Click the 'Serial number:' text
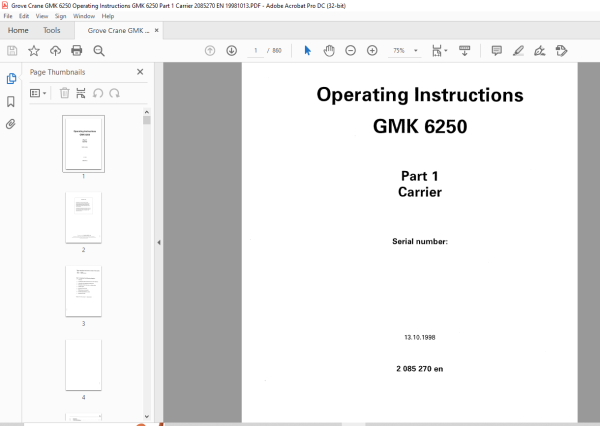600x426 pixels. (x=420, y=242)
